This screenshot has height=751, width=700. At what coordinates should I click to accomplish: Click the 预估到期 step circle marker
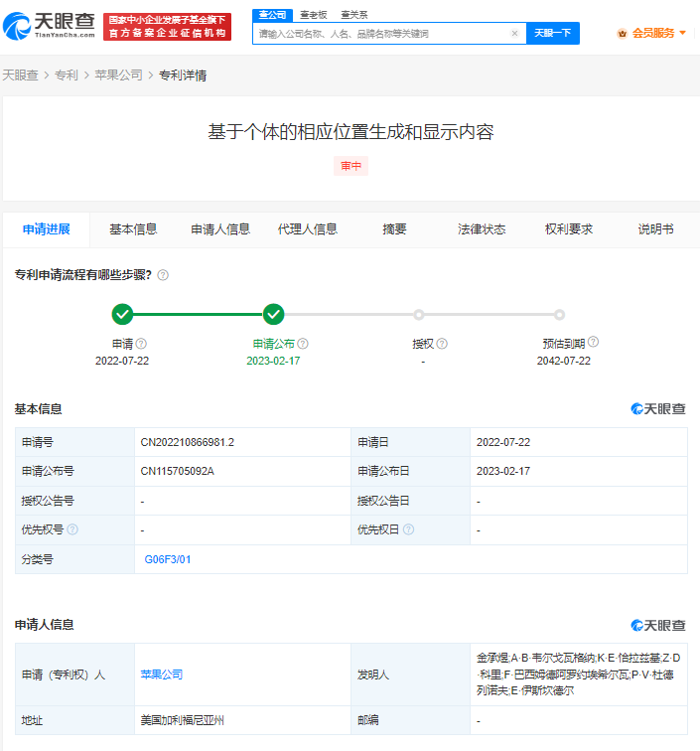click(559, 315)
